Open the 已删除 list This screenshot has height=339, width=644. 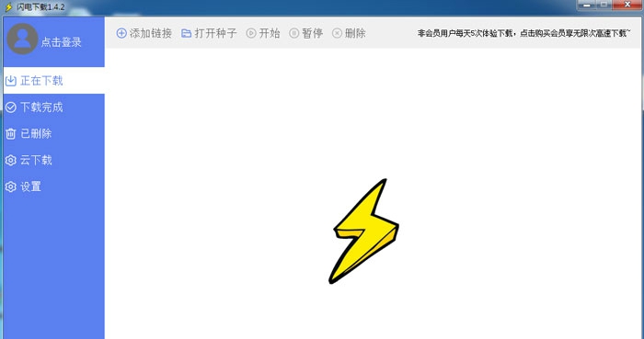click(53, 133)
